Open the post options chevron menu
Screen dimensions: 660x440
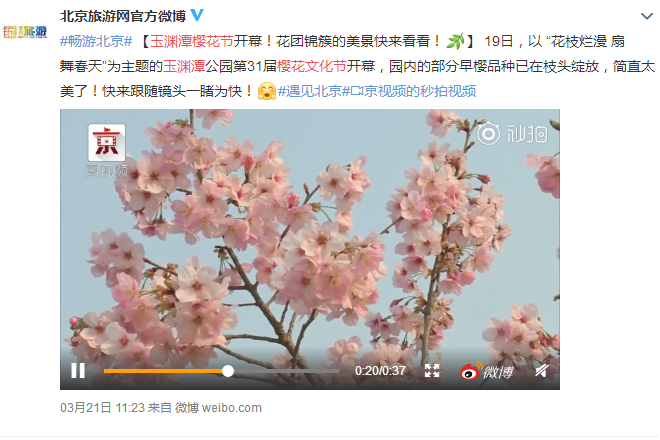click(x=647, y=16)
